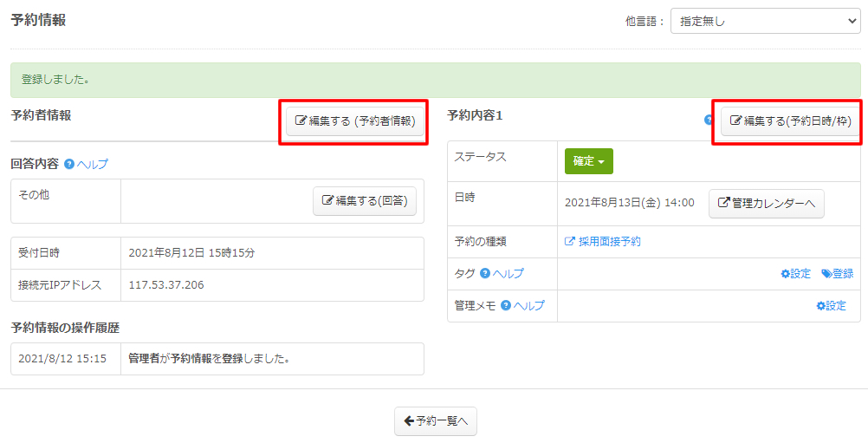
Task: Follow the 採用面接予約 link
Action: (603, 242)
